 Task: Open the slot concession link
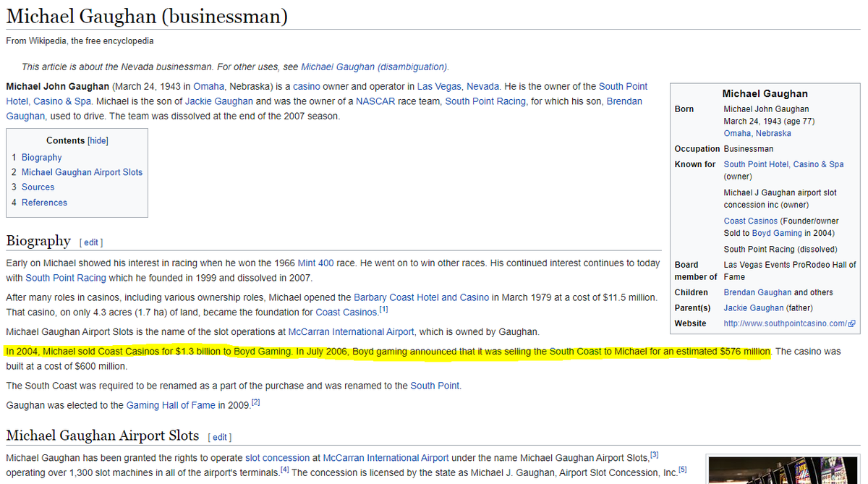pos(278,458)
